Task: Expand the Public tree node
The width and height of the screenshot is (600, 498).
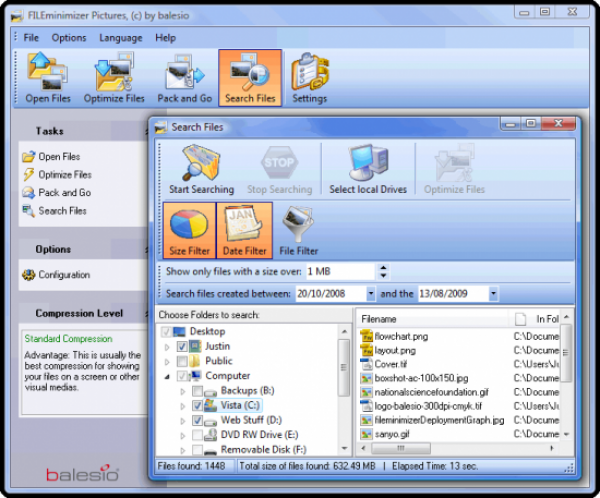Action: point(167,361)
